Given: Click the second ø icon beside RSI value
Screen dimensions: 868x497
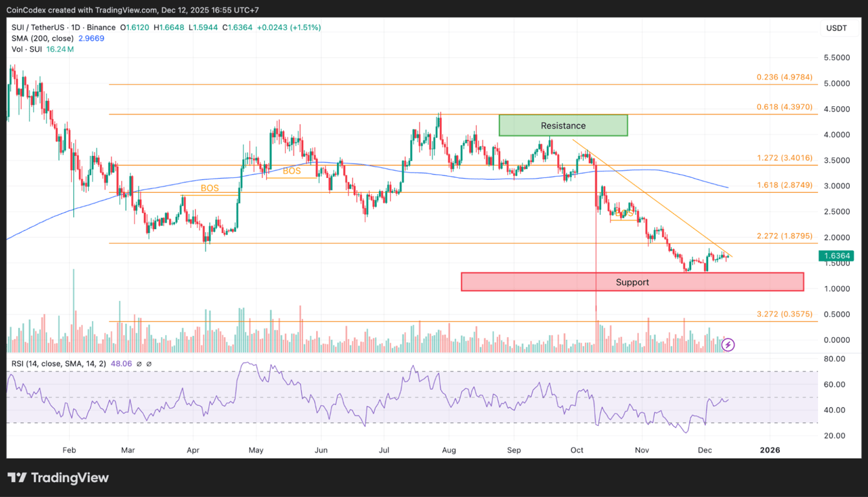Looking at the screenshot, I should (148, 364).
